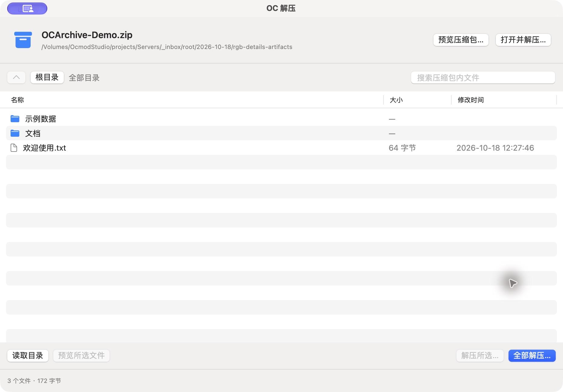
Task: Switch to the 全部目录 tab
Action: [x=84, y=78]
